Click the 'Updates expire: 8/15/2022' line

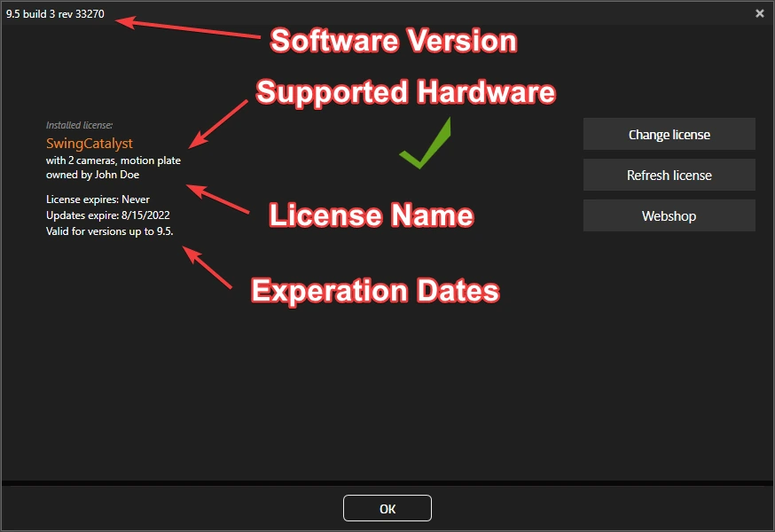pyautogui.click(x=108, y=215)
